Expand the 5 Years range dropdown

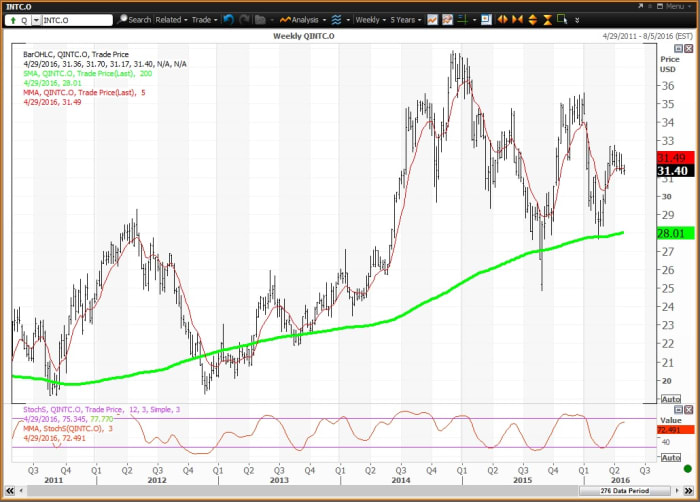(x=406, y=19)
